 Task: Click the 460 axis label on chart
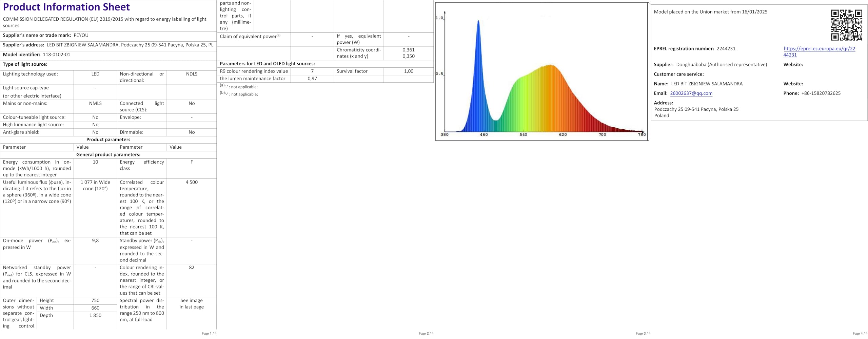(484, 135)
